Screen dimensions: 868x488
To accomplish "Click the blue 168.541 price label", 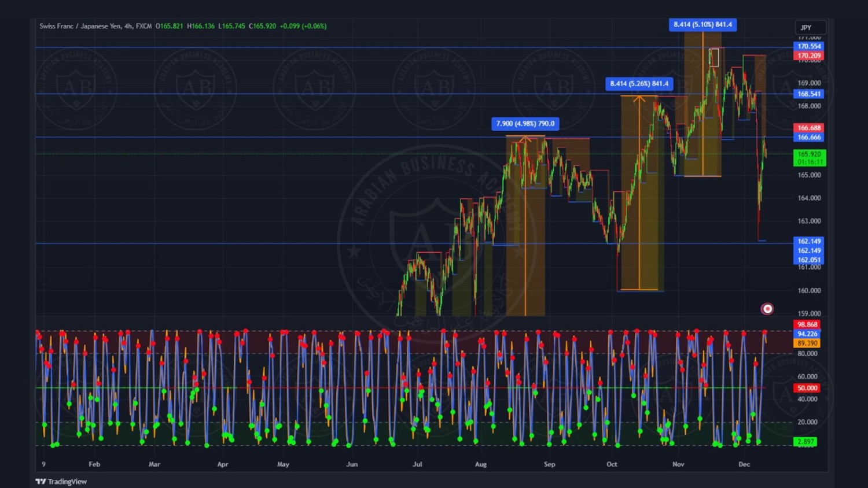I will [x=809, y=94].
